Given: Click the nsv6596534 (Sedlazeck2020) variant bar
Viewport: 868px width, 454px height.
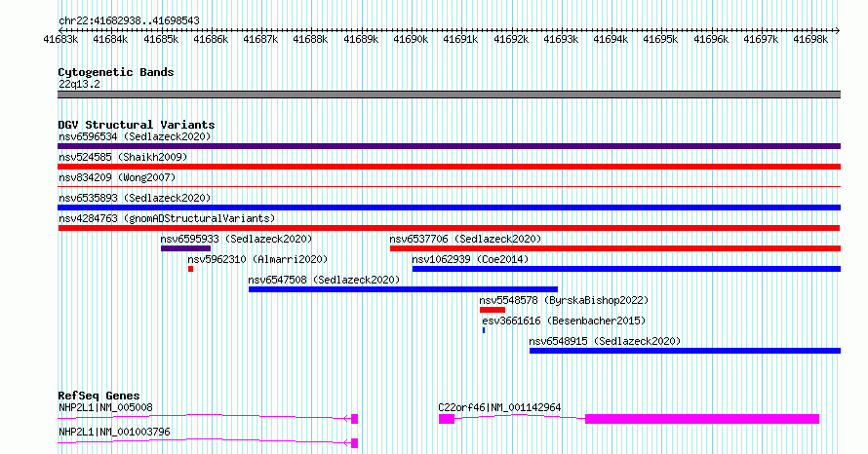Looking at the screenshot, I should tap(449, 146).
